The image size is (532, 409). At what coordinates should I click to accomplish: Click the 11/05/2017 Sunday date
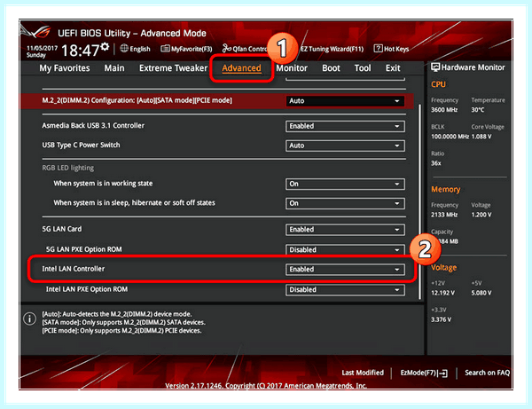[42, 51]
